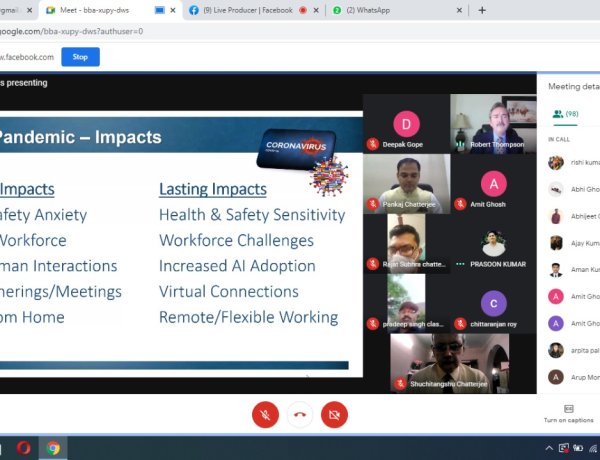Screen dimensions: 600x460
Task: Select Robert Thompson's video tile
Action: pos(494,124)
